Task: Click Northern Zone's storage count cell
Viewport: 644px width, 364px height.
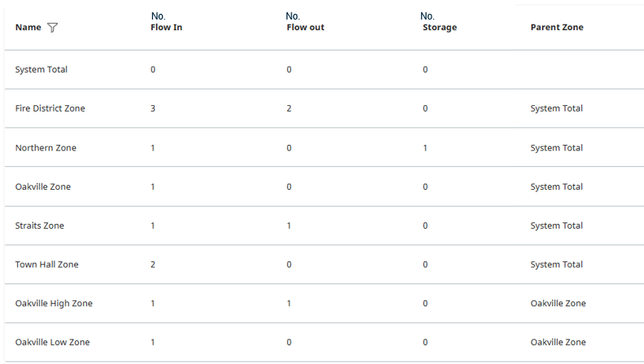Action: (425, 148)
